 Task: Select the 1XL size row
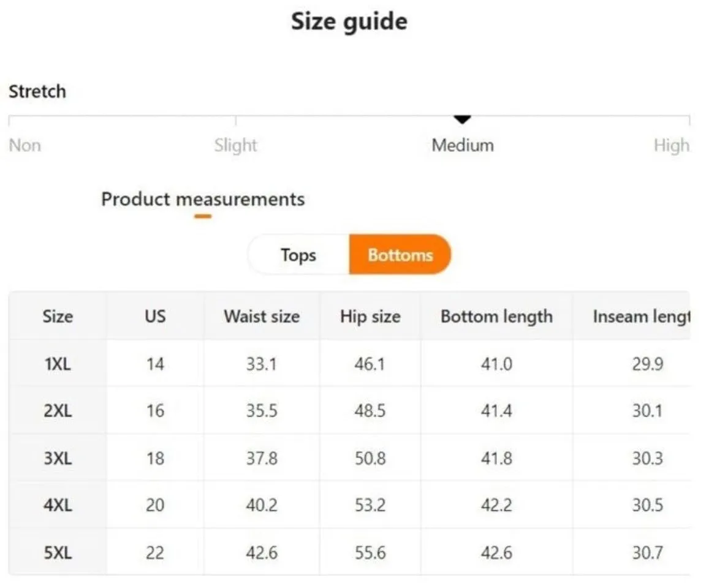349,364
